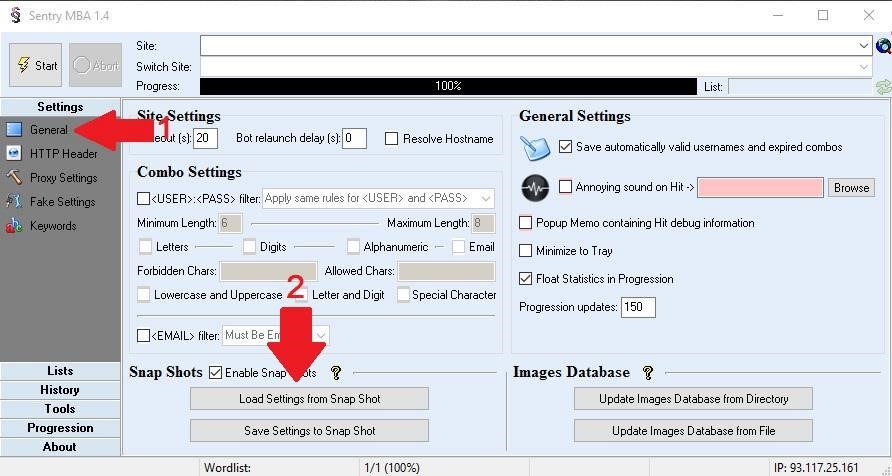The image size is (892, 476).
Task: Open Proxy Settings hammer icon
Action: (14, 177)
